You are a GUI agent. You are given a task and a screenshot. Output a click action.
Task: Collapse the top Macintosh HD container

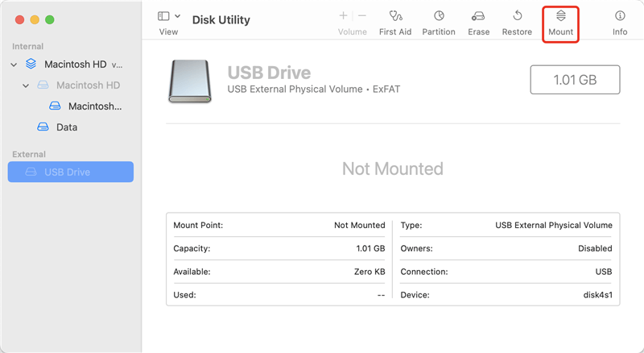pyautogui.click(x=14, y=64)
